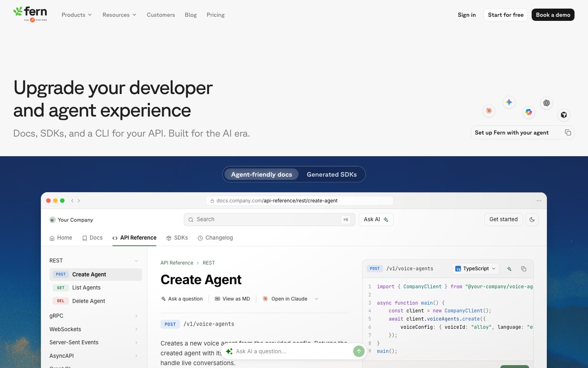Select the Copilot agent icon
The height and width of the screenshot is (368, 588).
(529, 112)
